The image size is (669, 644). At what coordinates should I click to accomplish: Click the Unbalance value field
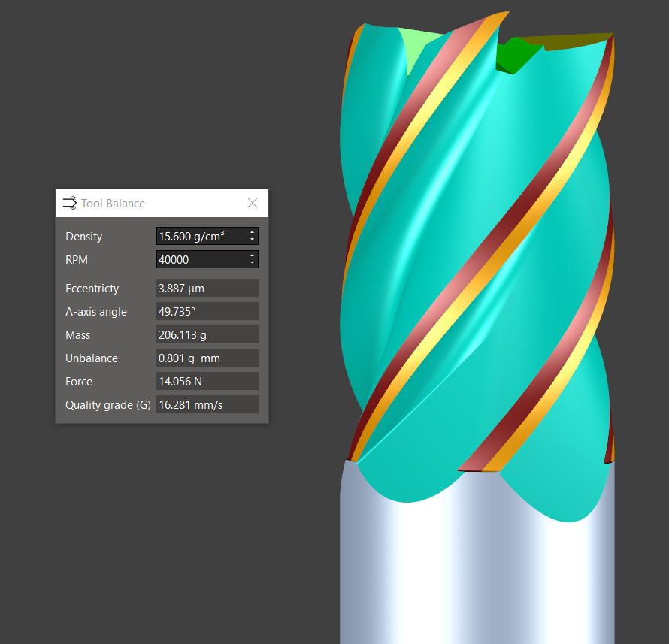[207, 358]
